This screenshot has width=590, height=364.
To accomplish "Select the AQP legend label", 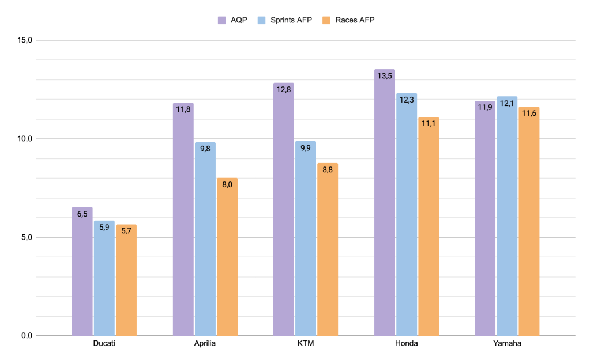I will [237, 20].
